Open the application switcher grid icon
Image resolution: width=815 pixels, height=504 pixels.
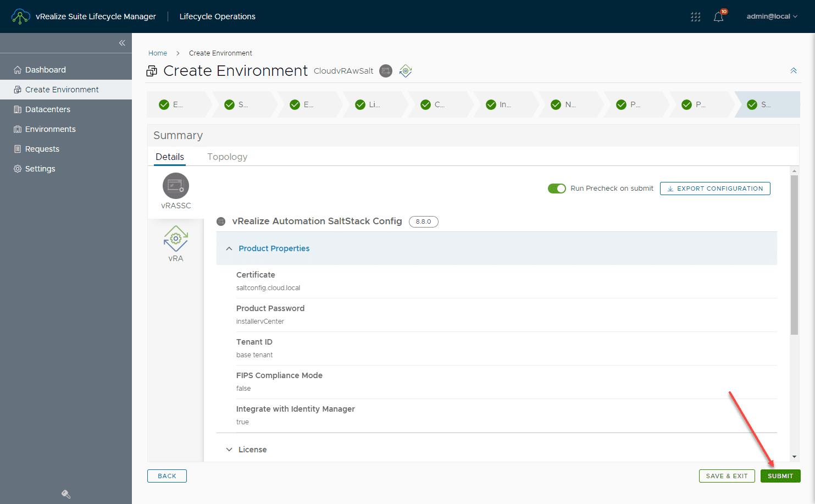695,16
